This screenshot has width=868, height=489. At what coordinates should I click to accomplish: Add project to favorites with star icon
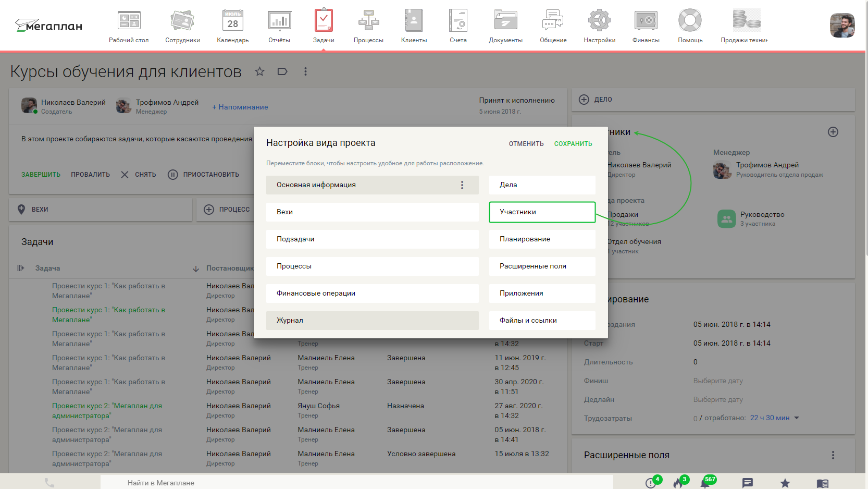[259, 71]
